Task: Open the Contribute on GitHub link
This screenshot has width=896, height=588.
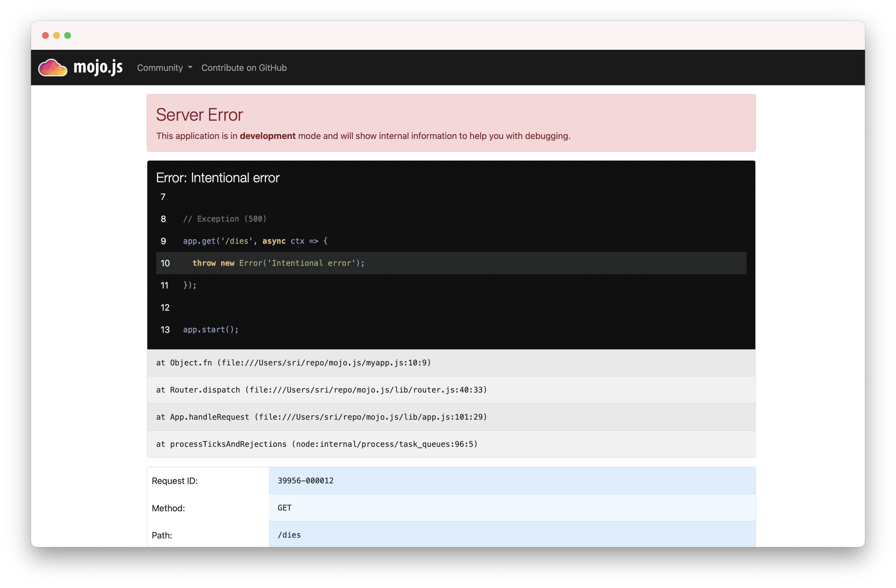Action: click(x=244, y=68)
